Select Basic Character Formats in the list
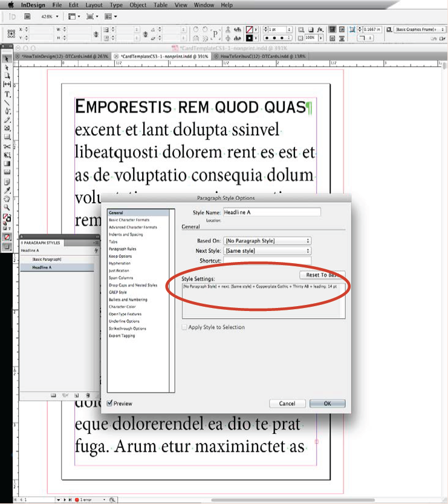This screenshot has height=504, width=448. (129, 220)
